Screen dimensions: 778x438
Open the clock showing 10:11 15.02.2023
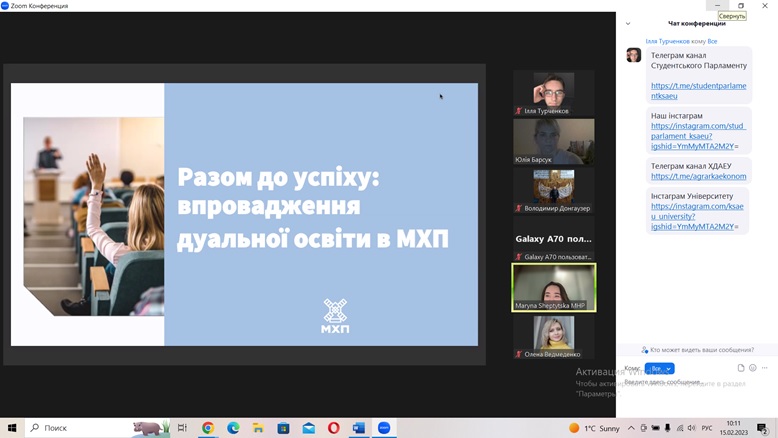[734, 428]
